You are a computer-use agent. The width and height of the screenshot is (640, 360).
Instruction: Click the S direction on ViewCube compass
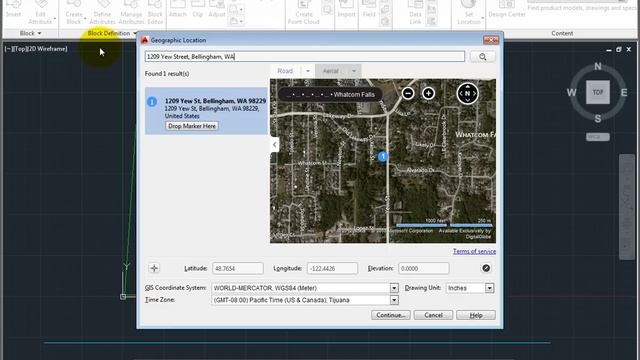click(598, 119)
